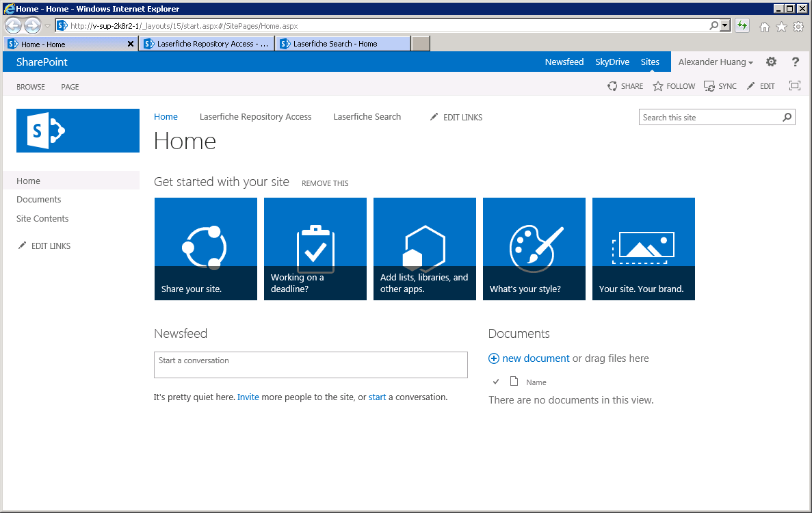Click the browser Forward arrow button

(32, 25)
